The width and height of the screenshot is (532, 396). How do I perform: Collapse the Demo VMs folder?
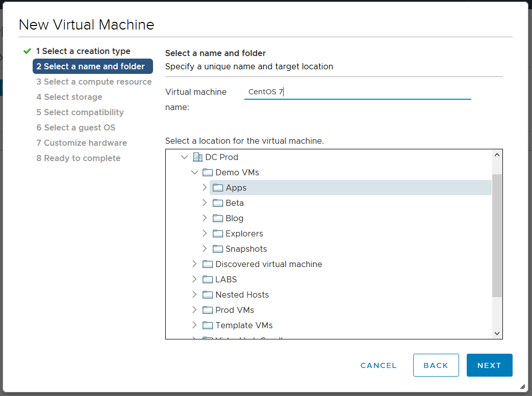pyautogui.click(x=194, y=172)
